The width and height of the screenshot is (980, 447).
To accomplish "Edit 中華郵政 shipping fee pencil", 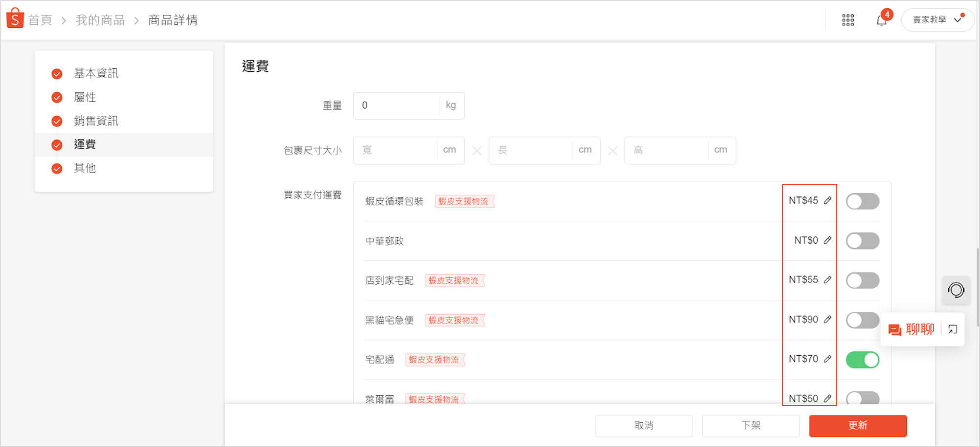I will pos(827,240).
